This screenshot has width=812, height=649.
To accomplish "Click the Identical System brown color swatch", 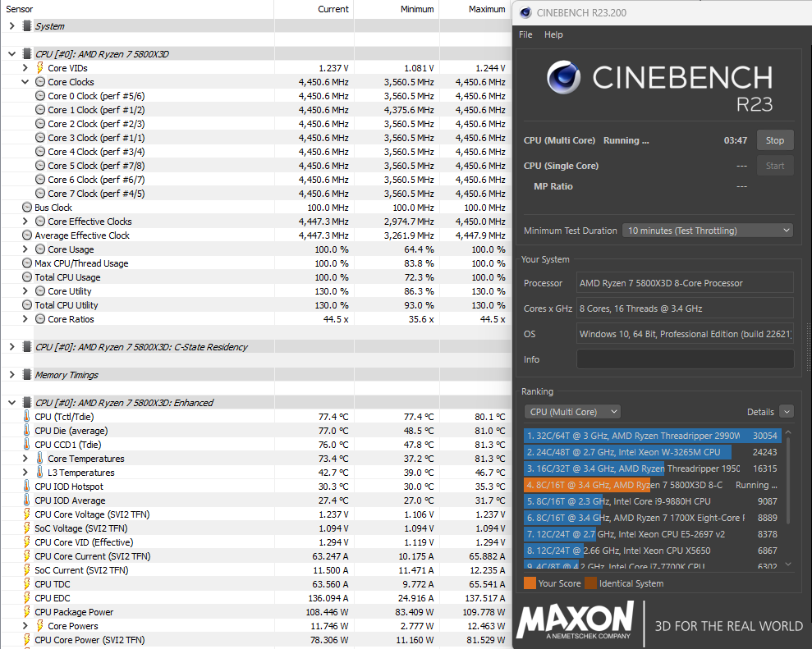I will tap(591, 583).
